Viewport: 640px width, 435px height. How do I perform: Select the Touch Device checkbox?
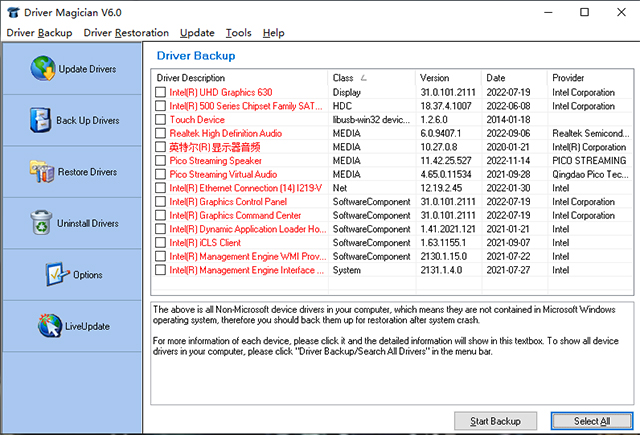click(160, 119)
